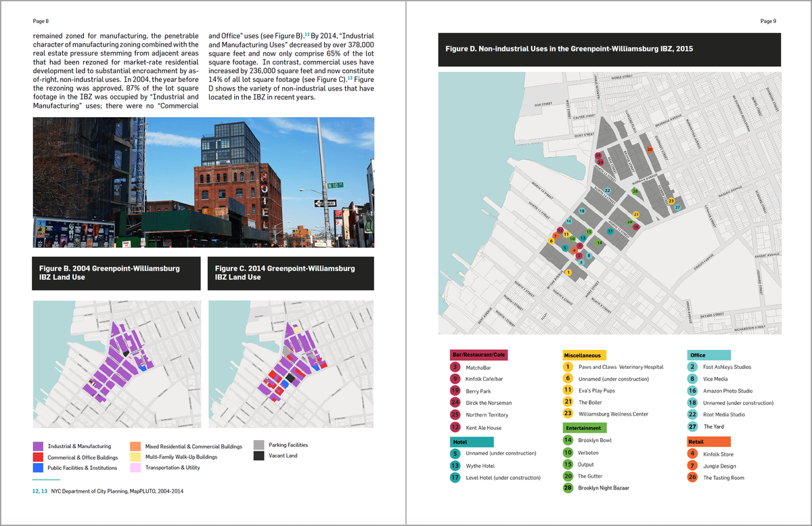Screen dimensions: 812x526
Task: Click legend circle 8 beside Vice Media
Action: pyautogui.click(x=692, y=378)
